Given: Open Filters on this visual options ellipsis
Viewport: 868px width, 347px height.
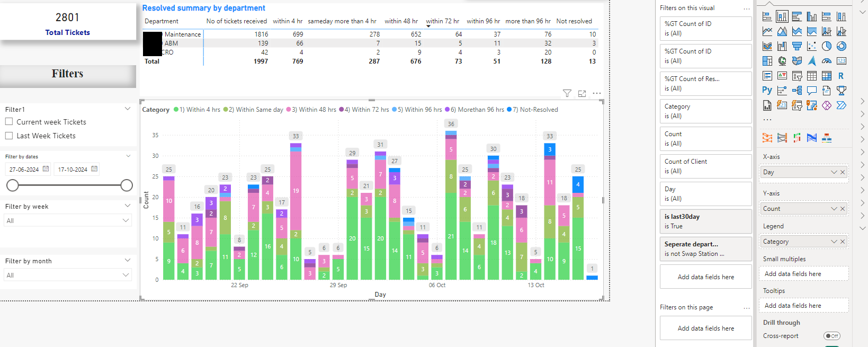Looking at the screenshot, I should [x=747, y=8].
